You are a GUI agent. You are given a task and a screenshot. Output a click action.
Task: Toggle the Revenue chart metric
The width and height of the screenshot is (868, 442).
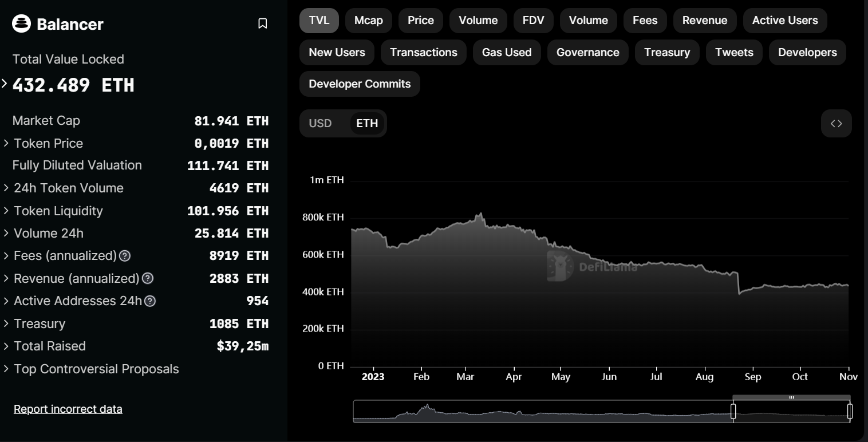click(705, 21)
